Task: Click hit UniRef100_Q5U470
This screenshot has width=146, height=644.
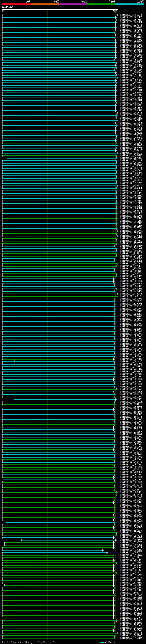Action: [131, 522]
